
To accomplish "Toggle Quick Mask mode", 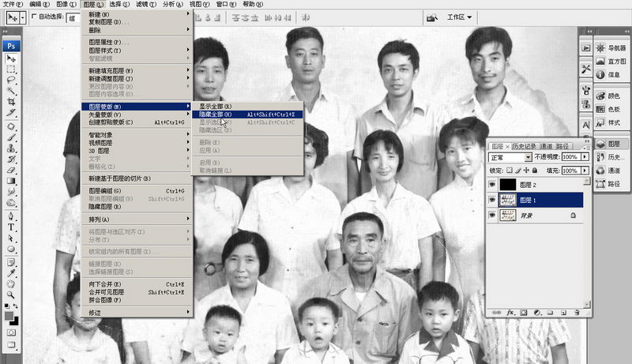I will (x=11, y=332).
